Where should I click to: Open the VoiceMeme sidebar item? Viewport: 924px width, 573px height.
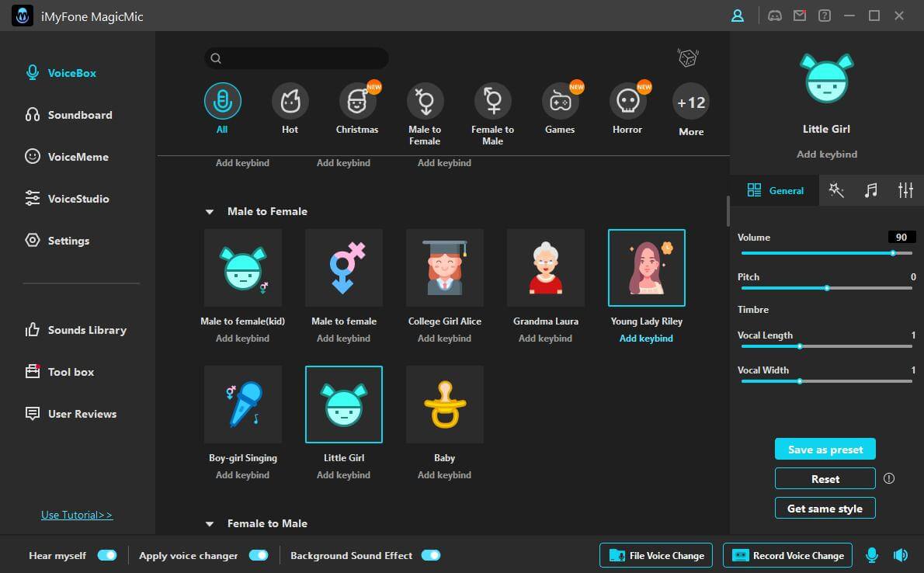(x=67, y=157)
